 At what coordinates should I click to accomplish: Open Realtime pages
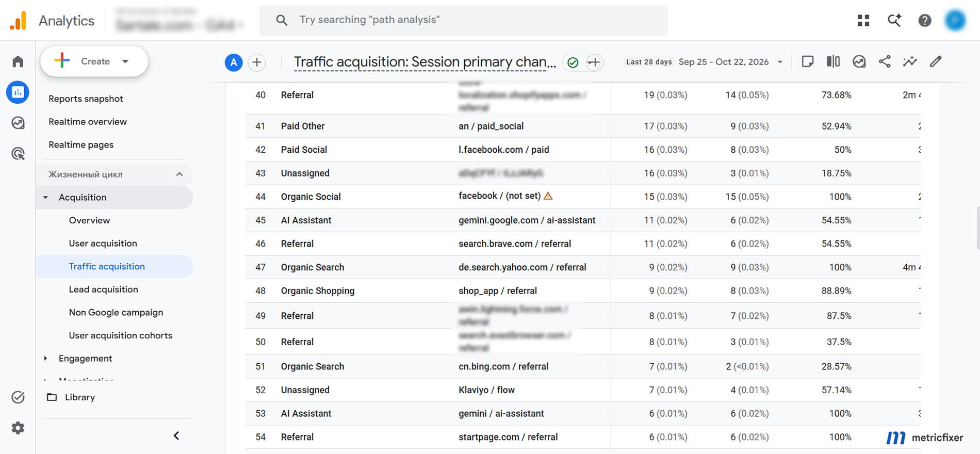click(81, 145)
